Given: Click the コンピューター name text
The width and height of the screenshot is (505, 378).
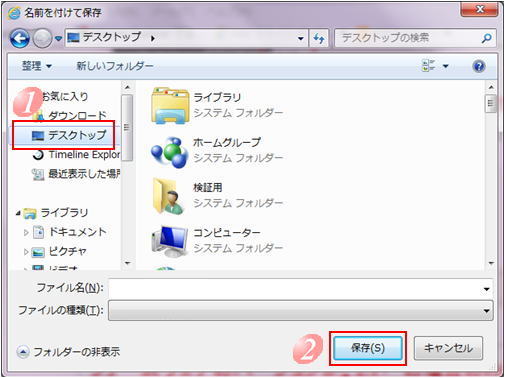Looking at the screenshot, I should tap(227, 232).
